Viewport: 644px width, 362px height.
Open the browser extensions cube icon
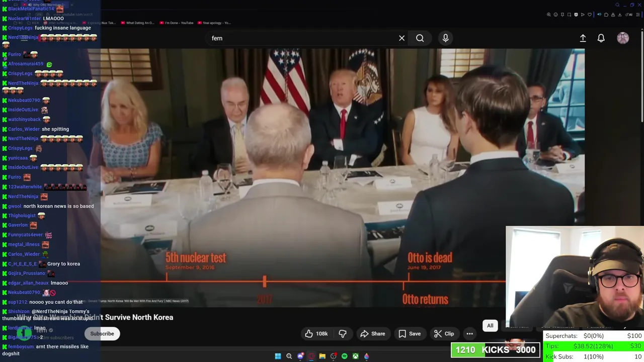[x=606, y=15]
